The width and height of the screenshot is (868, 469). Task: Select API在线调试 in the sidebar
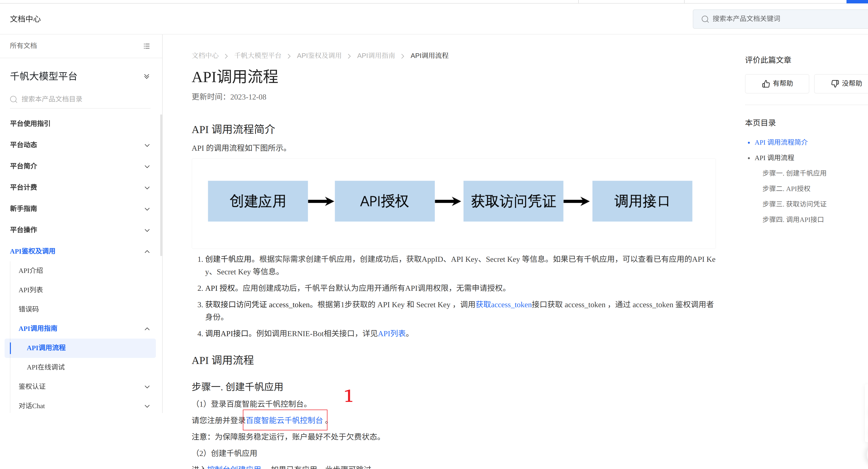point(46,367)
